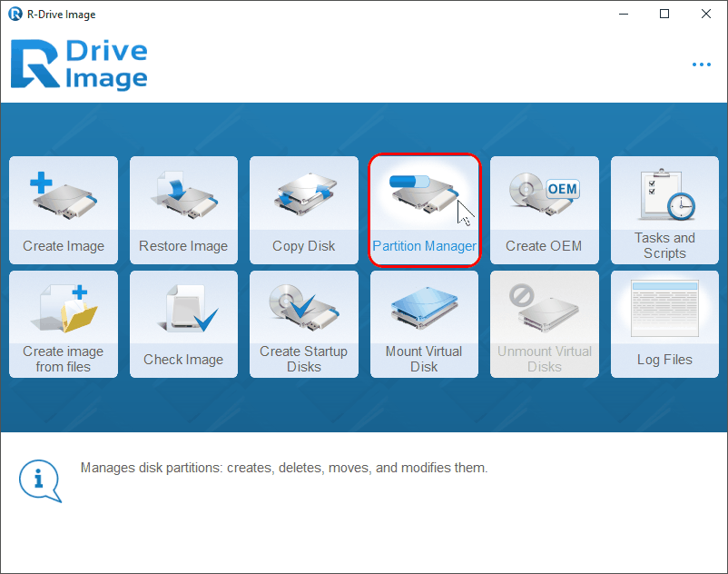This screenshot has width=728, height=574.
Task: Select the Copy Disk tile
Action: click(x=304, y=210)
